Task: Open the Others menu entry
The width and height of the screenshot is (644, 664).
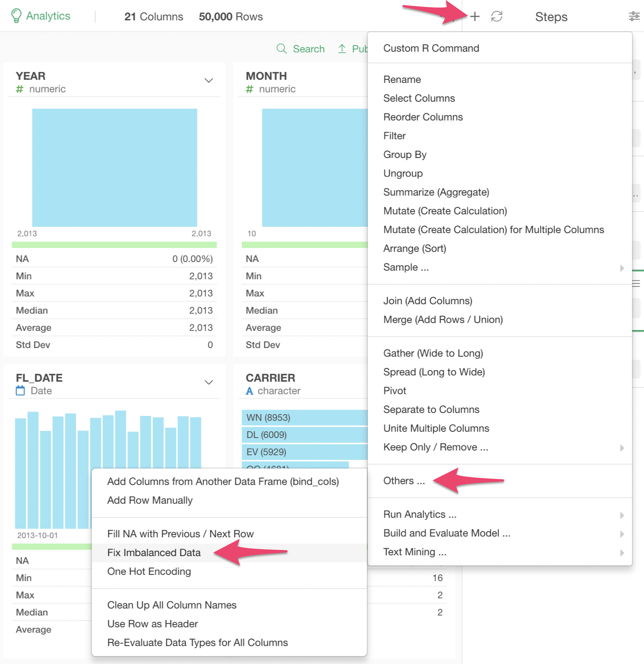Action: (x=404, y=481)
